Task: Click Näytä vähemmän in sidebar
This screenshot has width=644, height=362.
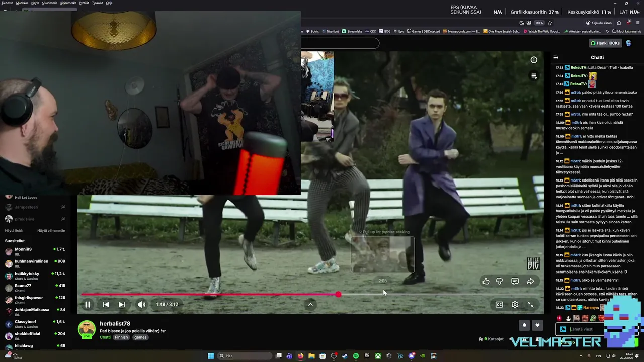Action: coord(51,231)
